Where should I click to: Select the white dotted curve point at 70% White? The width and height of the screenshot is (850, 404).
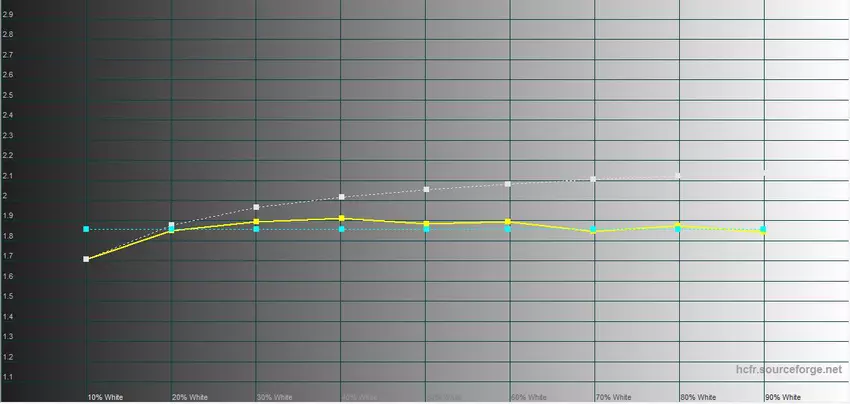click(594, 179)
